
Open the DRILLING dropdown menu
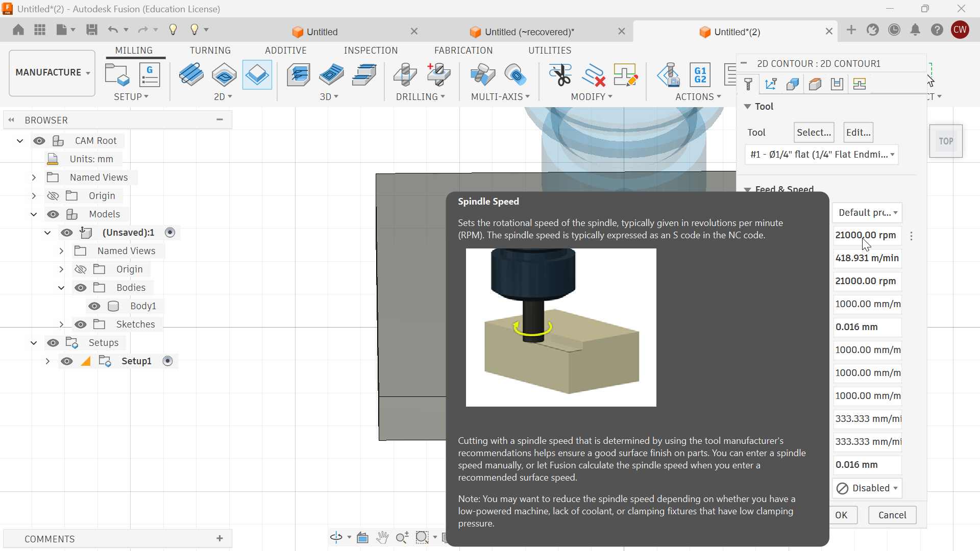point(421,97)
